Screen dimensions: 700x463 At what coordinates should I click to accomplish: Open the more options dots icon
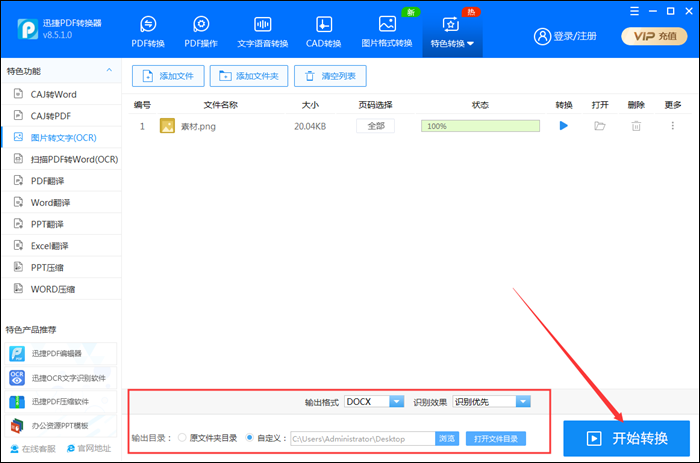(672, 126)
